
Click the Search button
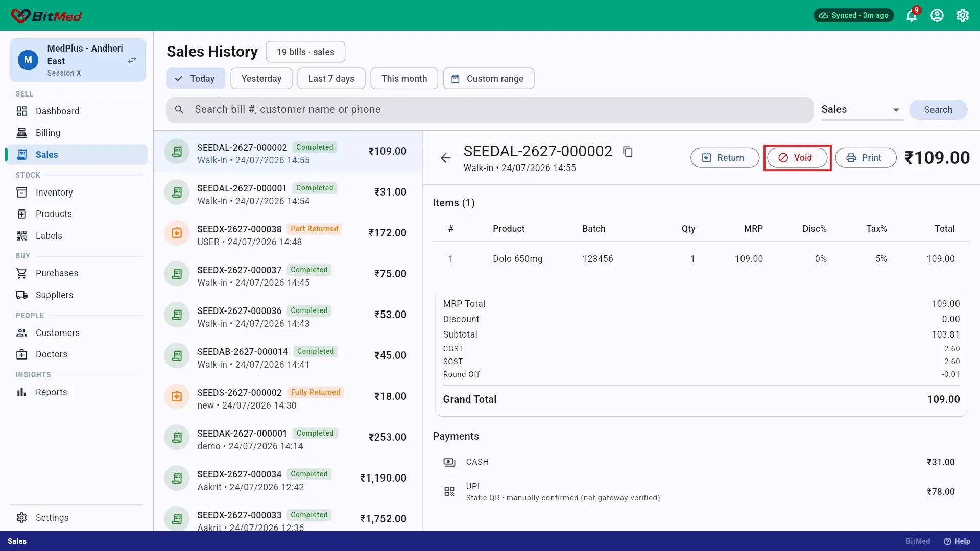pyautogui.click(x=938, y=110)
